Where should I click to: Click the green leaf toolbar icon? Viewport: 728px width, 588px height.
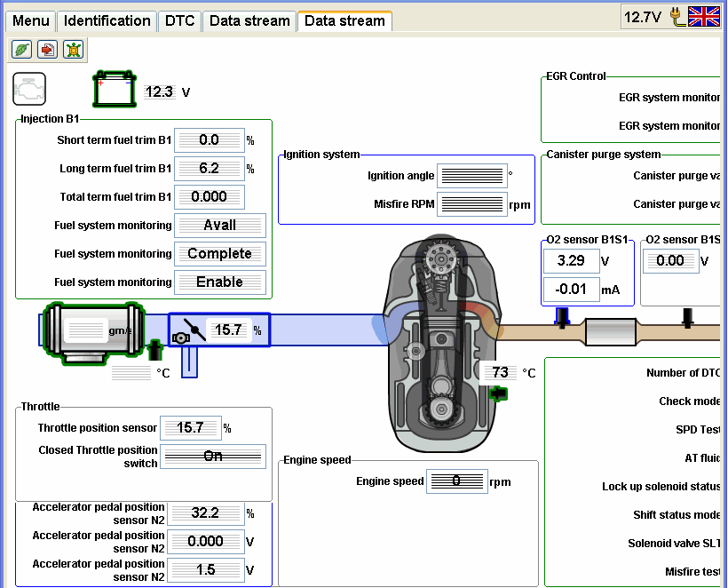tap(22, 49)
